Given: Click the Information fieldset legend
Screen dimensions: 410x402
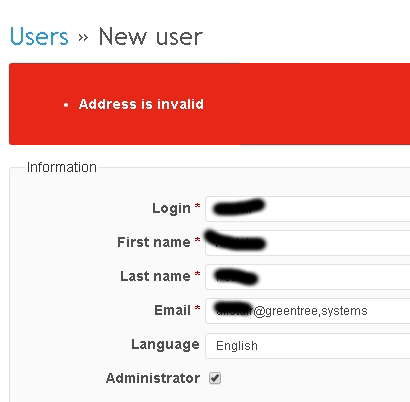Looking at the screenshot, I should pos(62,167).
